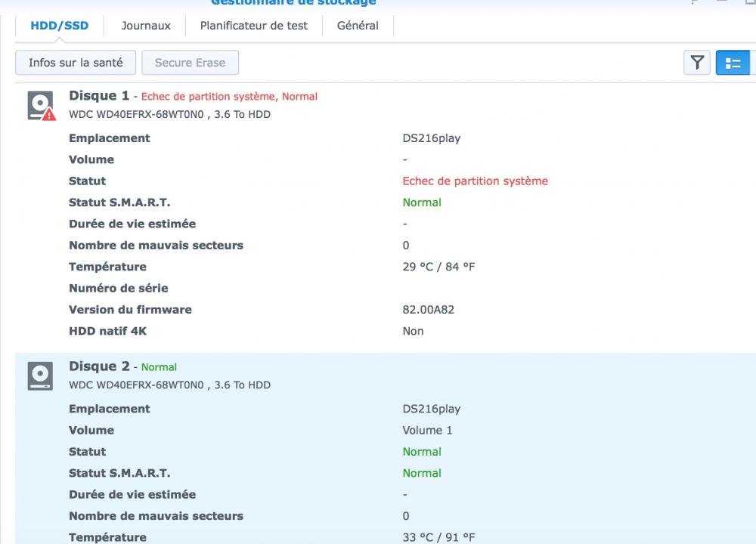The width and height of the screenshot is (756, 544).
Task: Select the Disque 1 heading
Action: coord(99,95)
